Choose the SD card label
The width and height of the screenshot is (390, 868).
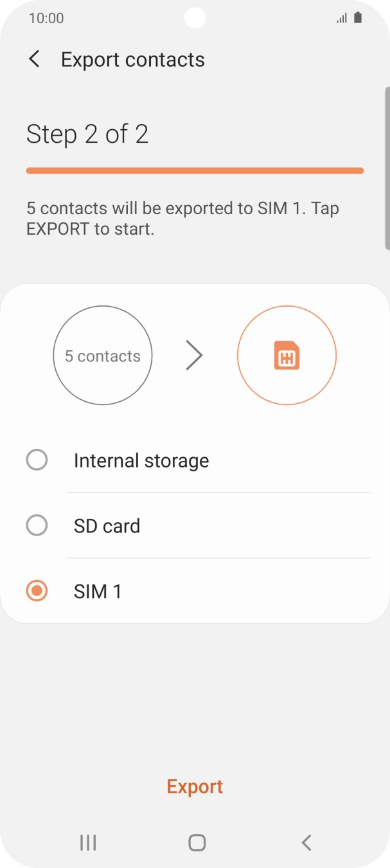pos(107,526)
